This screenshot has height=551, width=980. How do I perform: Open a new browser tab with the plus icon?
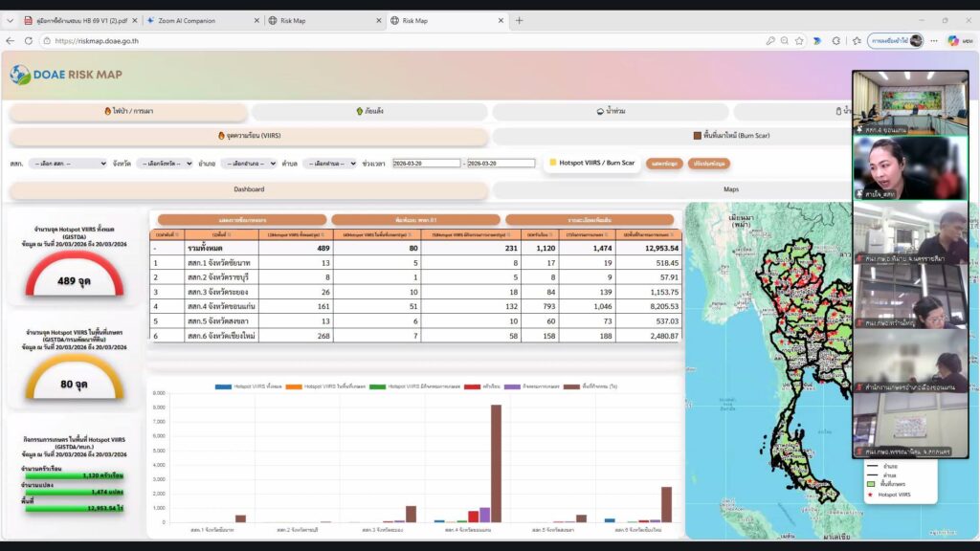click(x=520, y=20)
